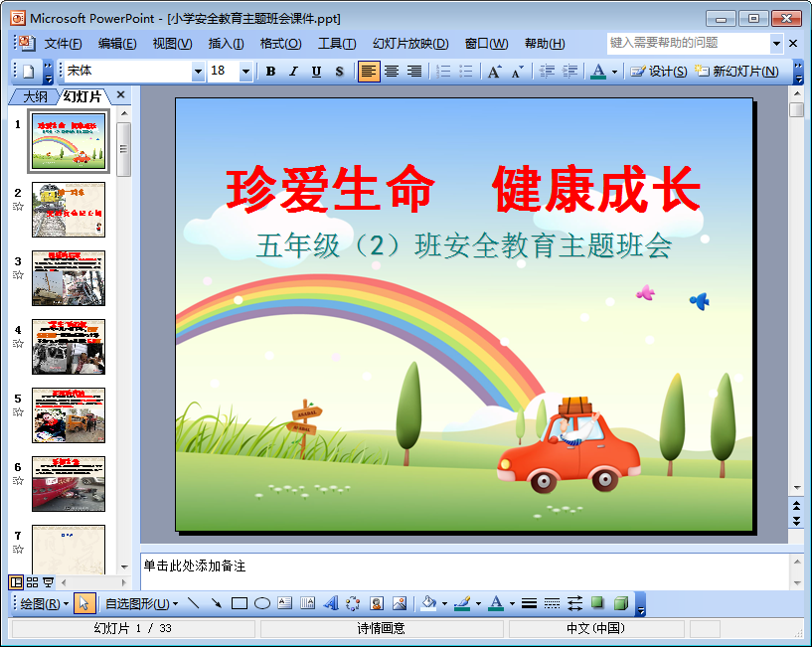Open the 插入(I) menu
The image size is (812, 647).
tap(227, 44)
